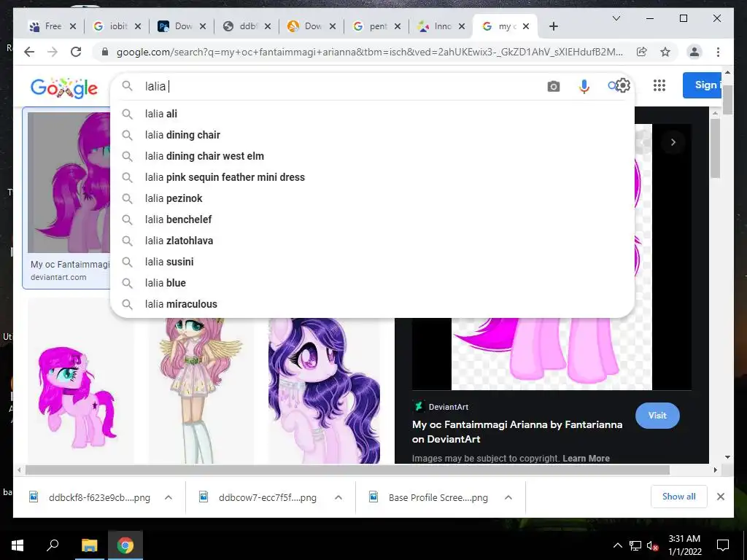
Task: Click Show all downloads
Action: click(678, 497)
